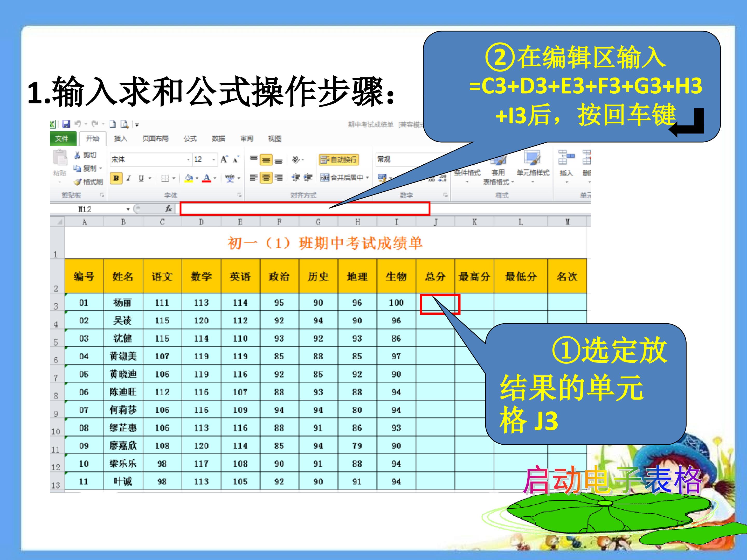Toggle Italic formatting button
747x560 pixels.
128,178
